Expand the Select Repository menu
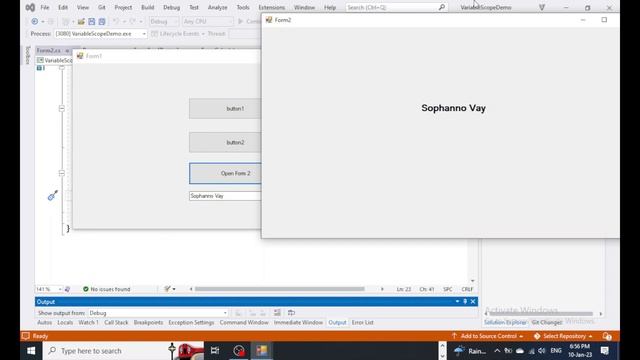Viewport: 640px width, 360px height. click(563, 336)
